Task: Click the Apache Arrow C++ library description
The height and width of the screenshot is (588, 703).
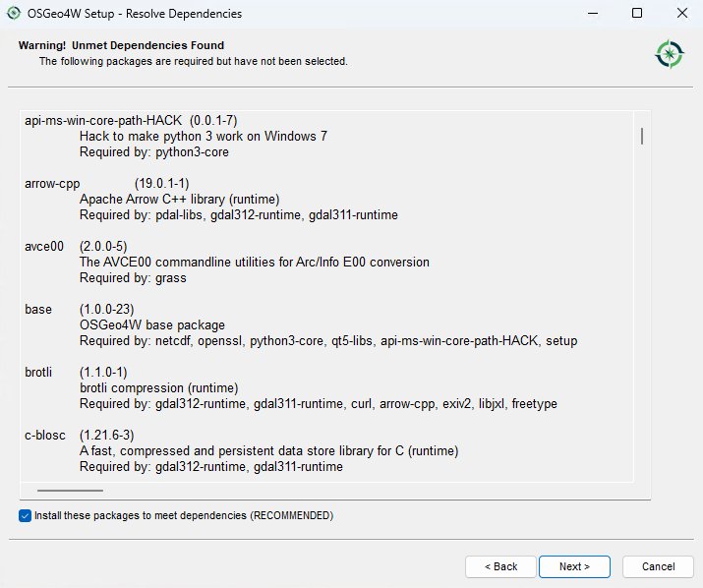Action: tap(179, 200)
